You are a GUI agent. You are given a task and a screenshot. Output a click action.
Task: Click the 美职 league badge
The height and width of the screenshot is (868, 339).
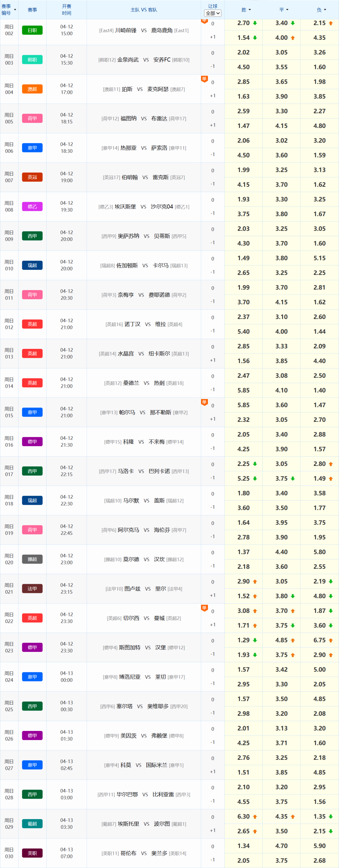point(32,853)
